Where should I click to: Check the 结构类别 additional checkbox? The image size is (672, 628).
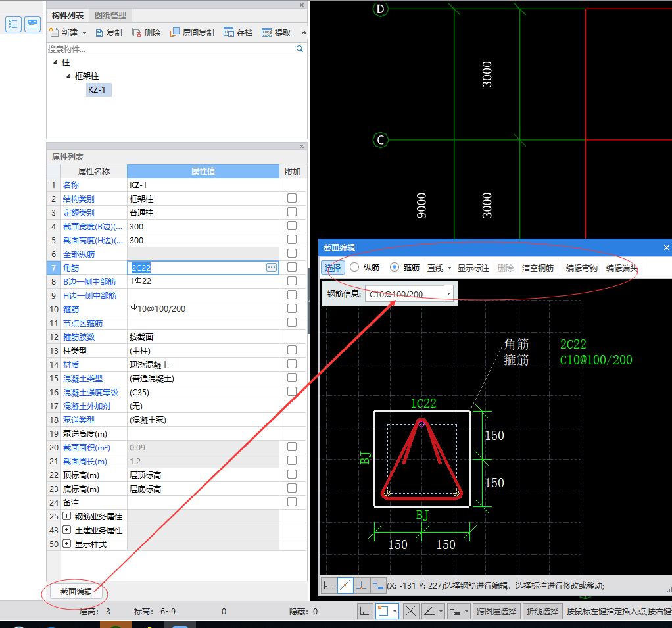coord(292,198)
